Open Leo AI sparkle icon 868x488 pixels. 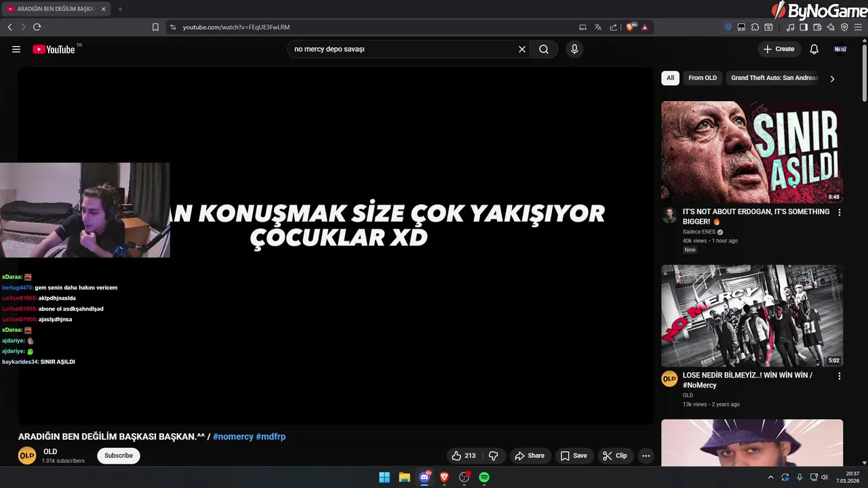pyautogui.click(x=831, y=27)
